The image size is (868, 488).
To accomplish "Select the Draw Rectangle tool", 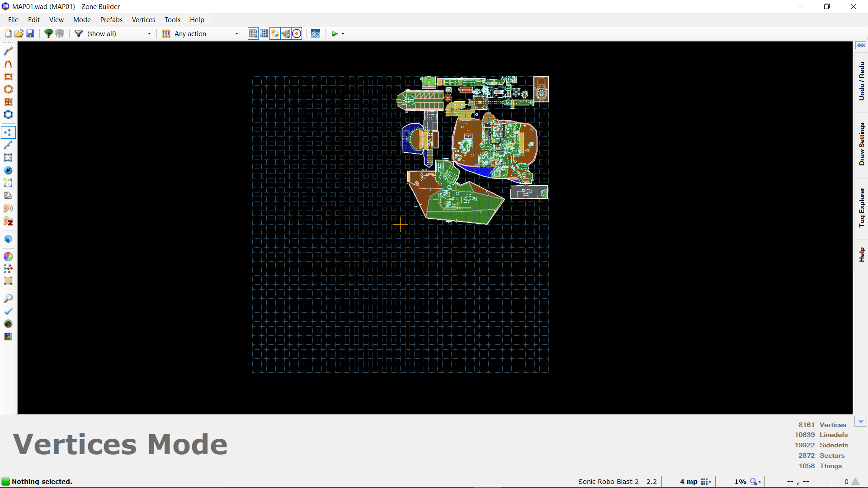I will point(8,76).
